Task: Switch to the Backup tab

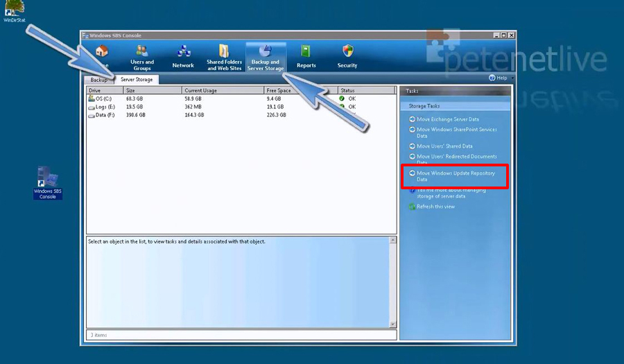Action: coord(98,80)
